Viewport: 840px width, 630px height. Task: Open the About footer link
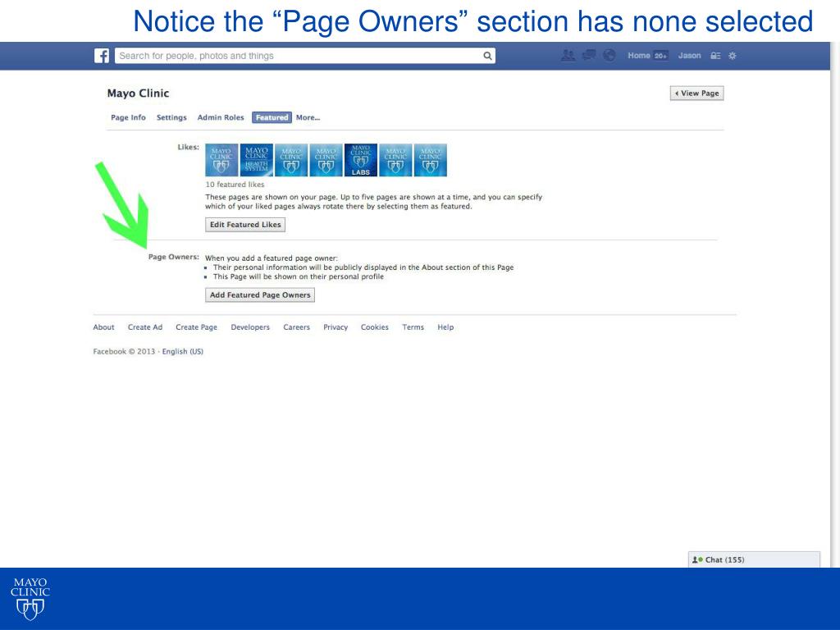(104, 327)
